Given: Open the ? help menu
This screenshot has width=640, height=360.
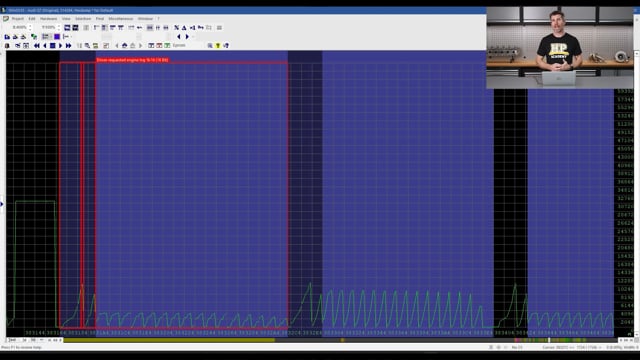Looking at the screenshot, I should point(158,19).
